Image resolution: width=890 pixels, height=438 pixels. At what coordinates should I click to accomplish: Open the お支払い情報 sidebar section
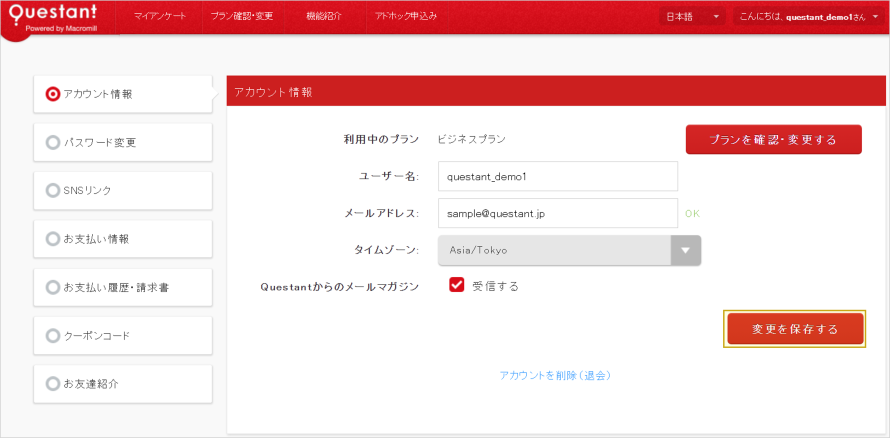tap(122, 239)
